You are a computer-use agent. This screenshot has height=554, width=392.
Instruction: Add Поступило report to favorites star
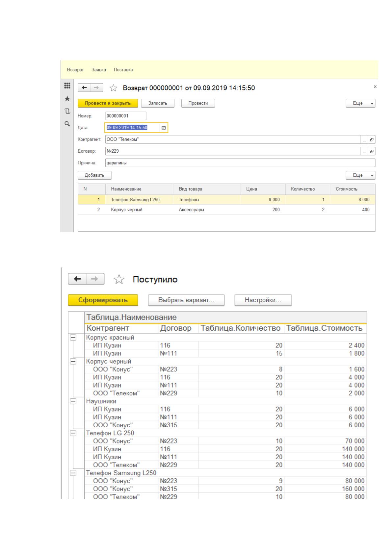tap(119, 280)
